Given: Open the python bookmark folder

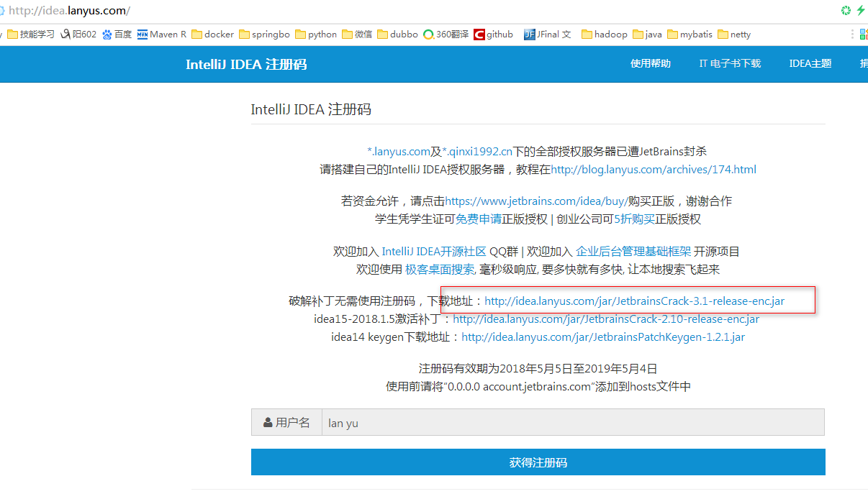Looking at the screenshot, I should pos(316,34).
